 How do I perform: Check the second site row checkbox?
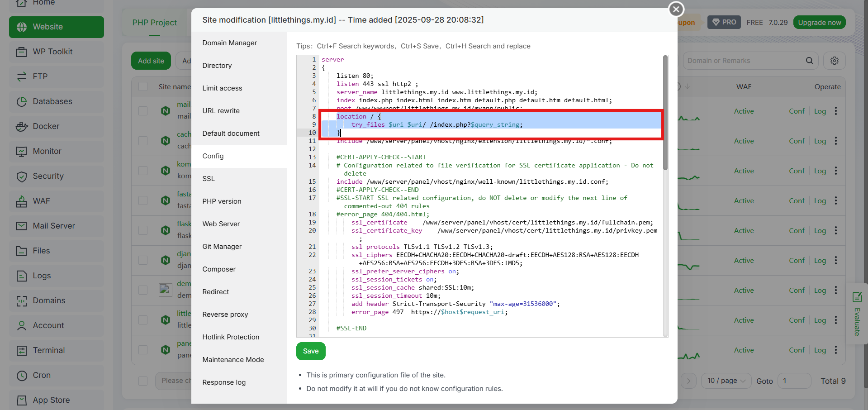click(x=143, y=141)
